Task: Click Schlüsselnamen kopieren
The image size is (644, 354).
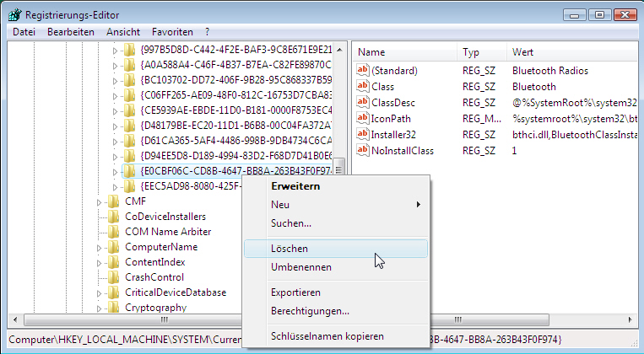Action: pyautogui.click(x=336, y=336)
